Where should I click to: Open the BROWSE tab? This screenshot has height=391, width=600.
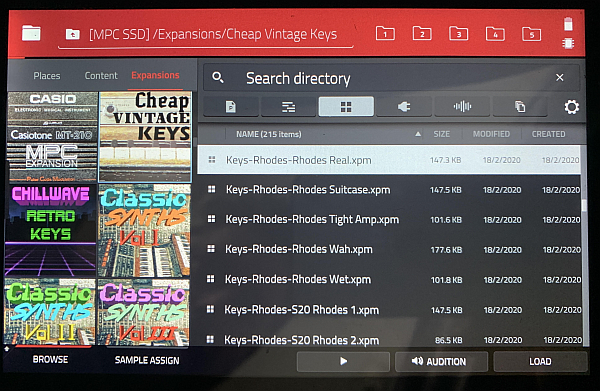pyautogui.click(x=50, y=360)
